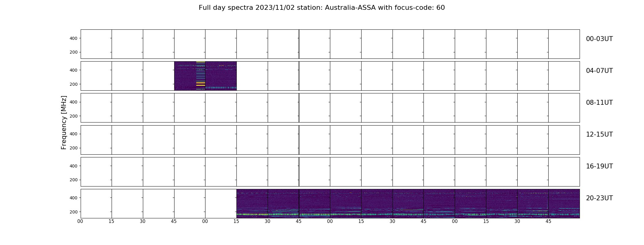Click the '200' tick label of the 00-03UT row
Image resolution: width=644 pixels, height=245 pixels.
point(74,52)
